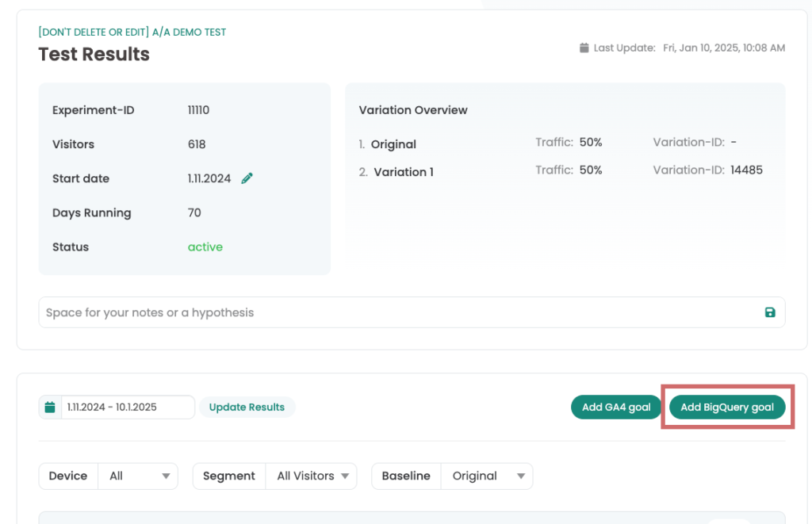This screenshot has height=524, width=812.
Task: Select the Days Running value 70
Action: click(194, 212)
